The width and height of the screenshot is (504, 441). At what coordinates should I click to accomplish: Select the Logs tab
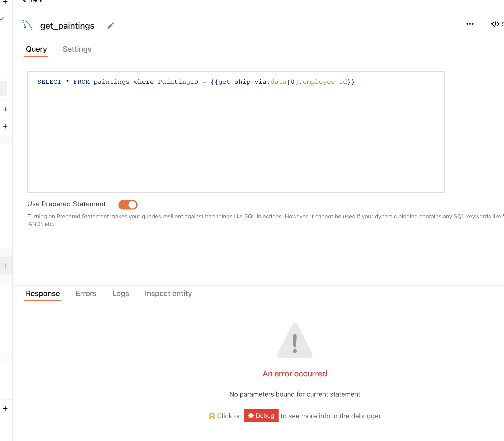point(121,293)
